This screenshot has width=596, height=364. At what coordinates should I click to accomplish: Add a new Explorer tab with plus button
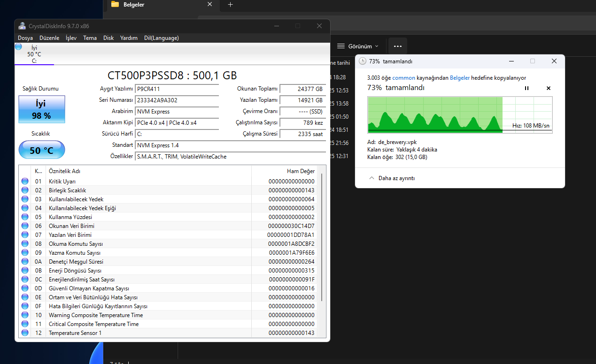pos(230,5)
